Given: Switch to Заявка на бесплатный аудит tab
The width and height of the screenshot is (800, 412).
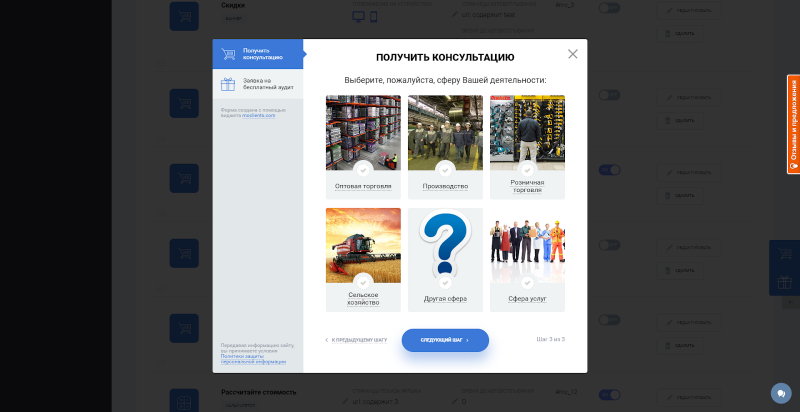Looking at the screenshot, I should click(x=258, y=84).
